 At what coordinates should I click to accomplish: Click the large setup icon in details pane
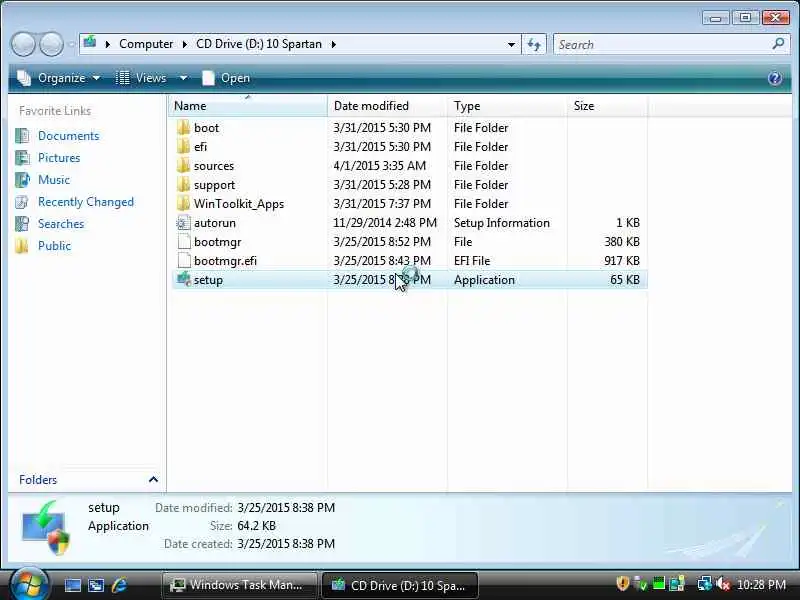[x=45, y=528]
